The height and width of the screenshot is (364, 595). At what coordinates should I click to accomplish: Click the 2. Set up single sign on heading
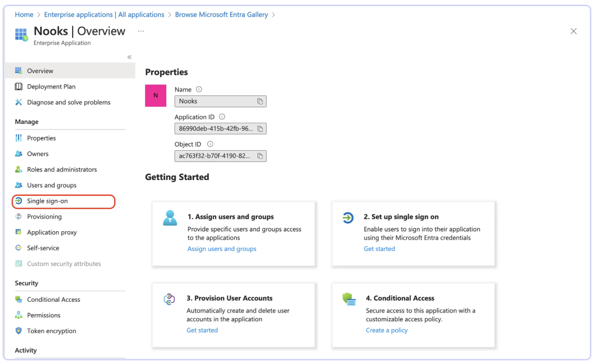click(x=401, y=216)
